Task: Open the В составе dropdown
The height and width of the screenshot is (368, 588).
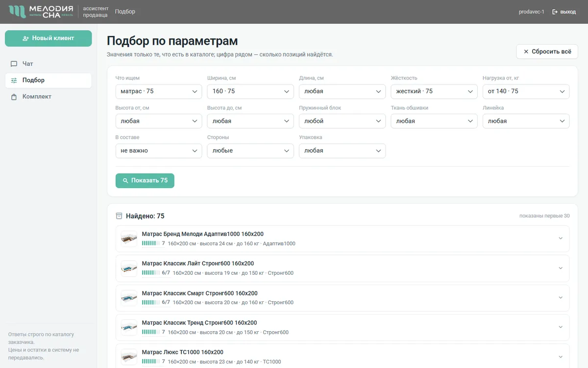Action: (x=159, y=151)
